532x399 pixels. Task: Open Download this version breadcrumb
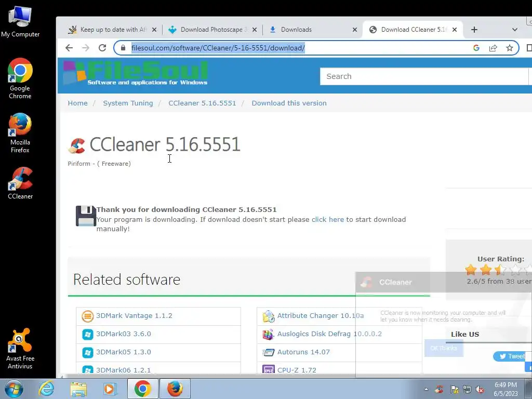(x=289, y=103)
